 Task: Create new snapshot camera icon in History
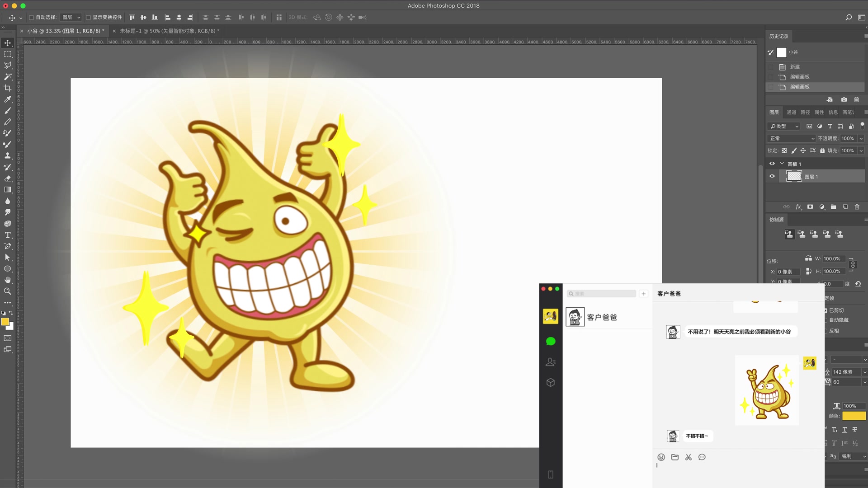click(x=844, y=99)
